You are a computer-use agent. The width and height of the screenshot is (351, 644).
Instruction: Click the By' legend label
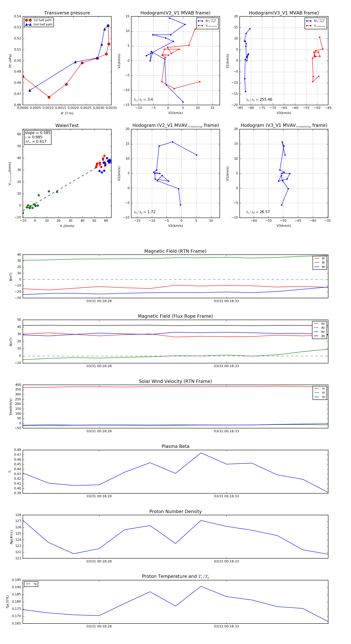323,328
